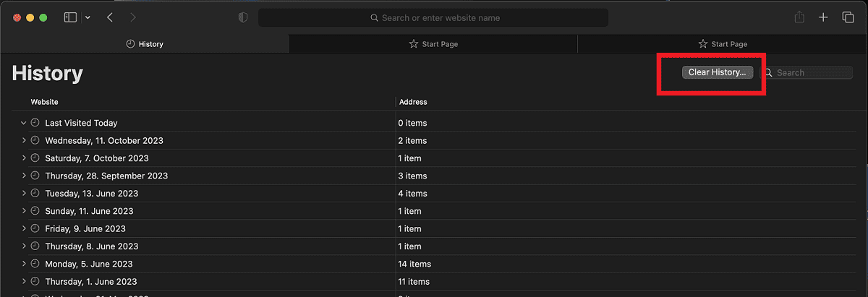Expand Wednesday, 11. October 2023 entries
This screenshot has height=297, width=868.
[23, 140]
